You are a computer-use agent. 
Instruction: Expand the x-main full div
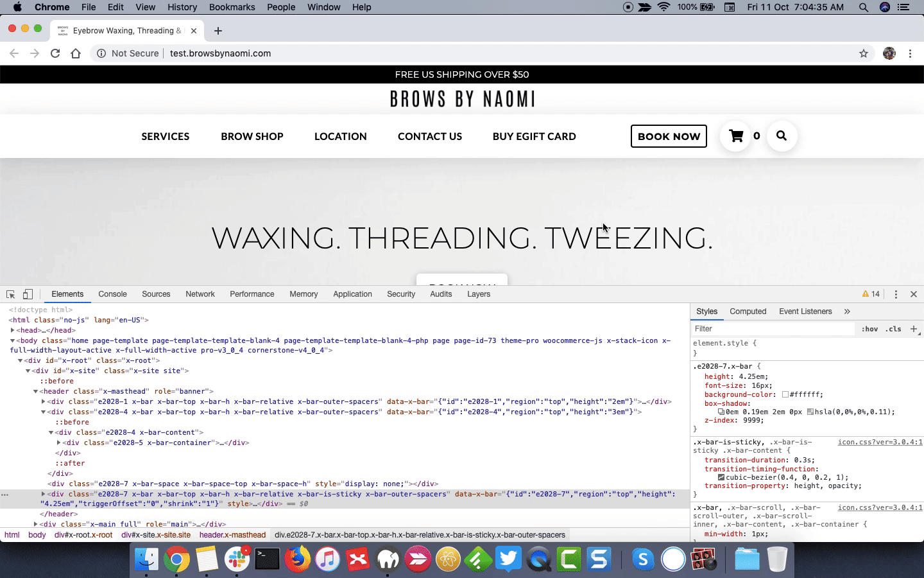(x=36, y=524)
